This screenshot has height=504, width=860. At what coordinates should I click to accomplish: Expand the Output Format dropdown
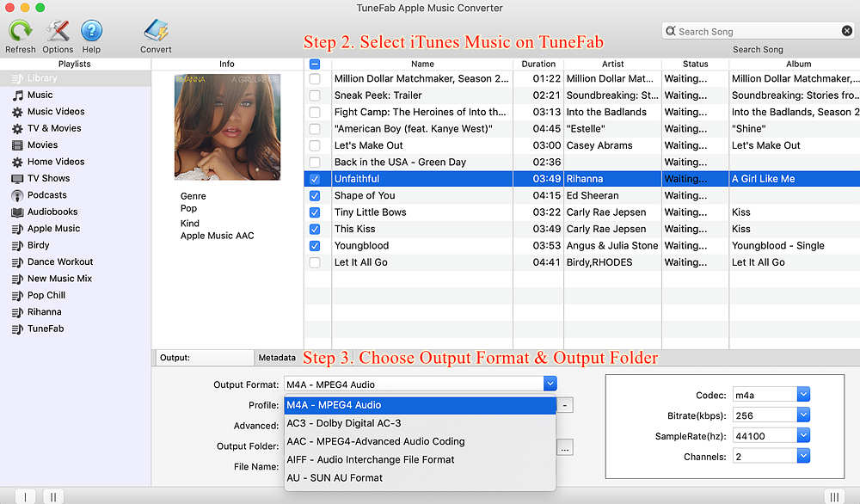pos(550,384)
